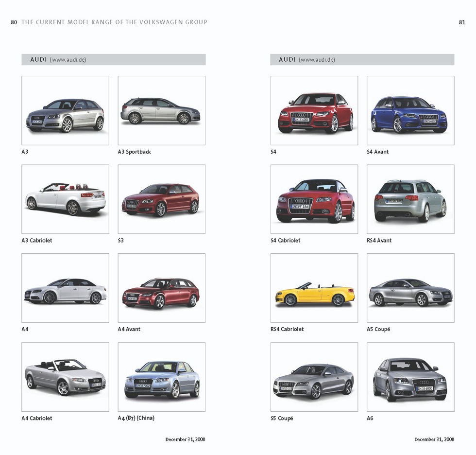476x455 pixels.
Task: Select the yellow RS4 Cabriolet image
Action: point(314,288)
